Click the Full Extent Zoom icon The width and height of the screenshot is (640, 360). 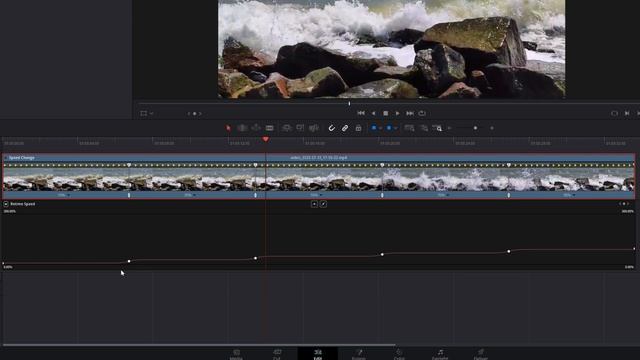(x=409, y=128)
